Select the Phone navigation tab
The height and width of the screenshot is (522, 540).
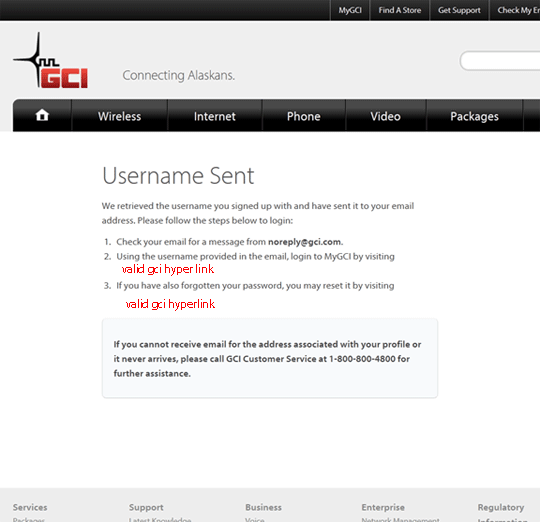point(303,116)
